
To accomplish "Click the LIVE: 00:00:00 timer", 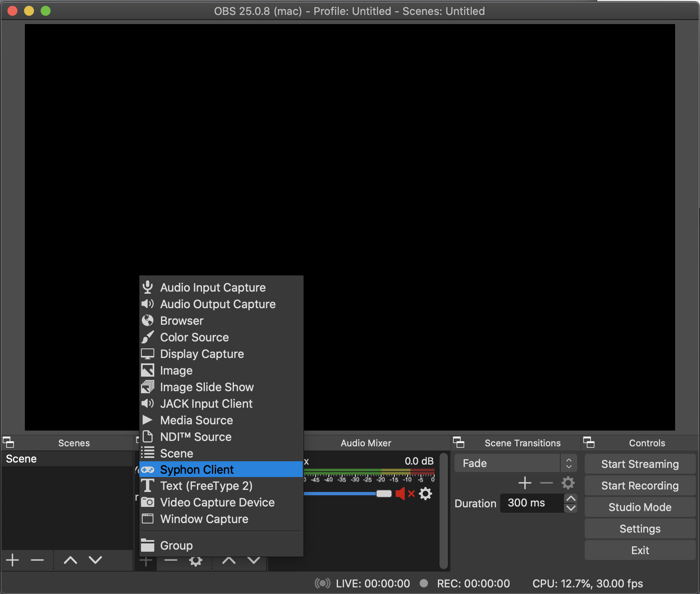I will (373, 583).
